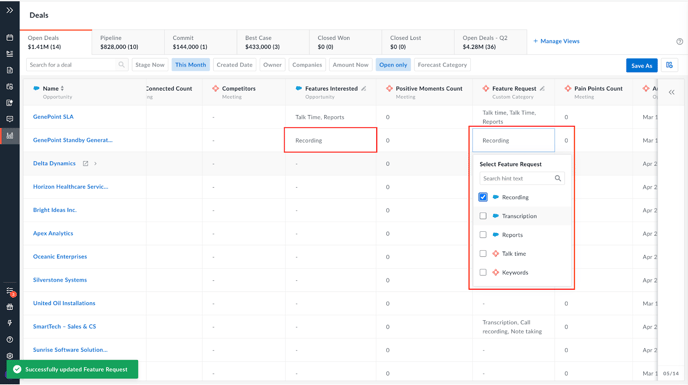The height and width of the screenshot is (385, 688).
Task: Open the Companies filter
Action: [307, 65]
